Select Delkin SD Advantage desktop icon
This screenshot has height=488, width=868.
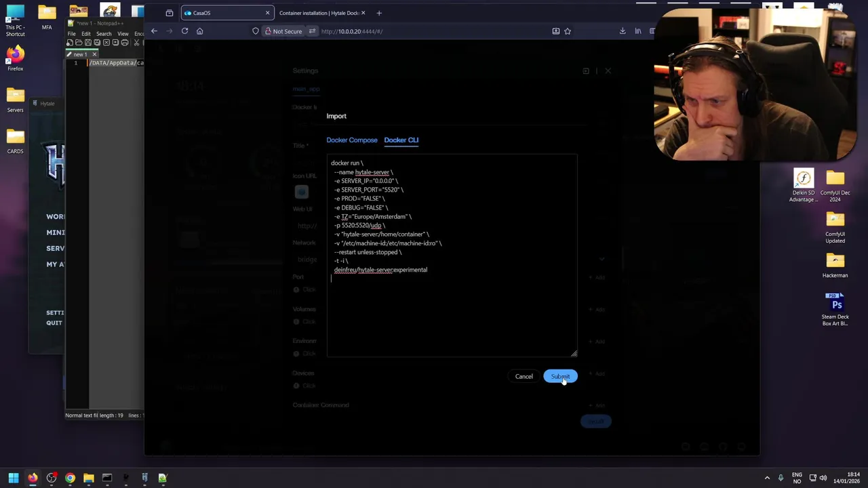coord(804,186)
